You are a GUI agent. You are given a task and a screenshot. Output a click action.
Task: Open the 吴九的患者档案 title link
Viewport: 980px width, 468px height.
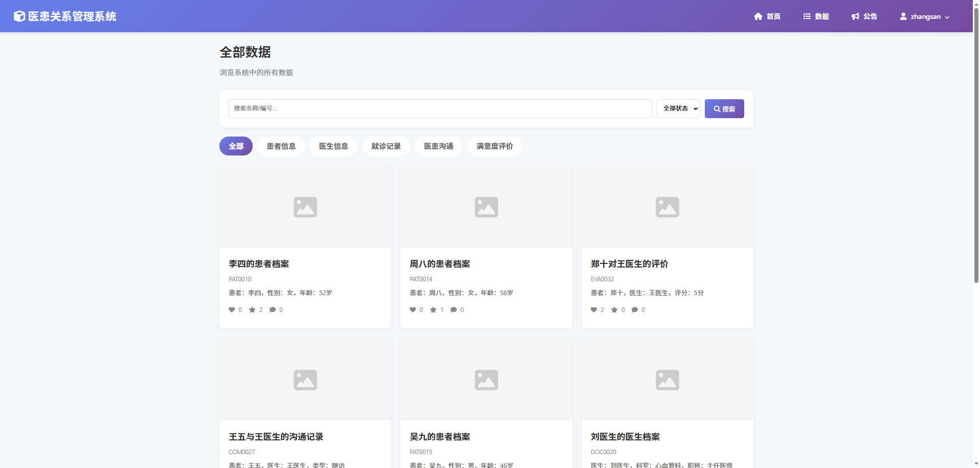pyautogui.click(x=440, y=437)
